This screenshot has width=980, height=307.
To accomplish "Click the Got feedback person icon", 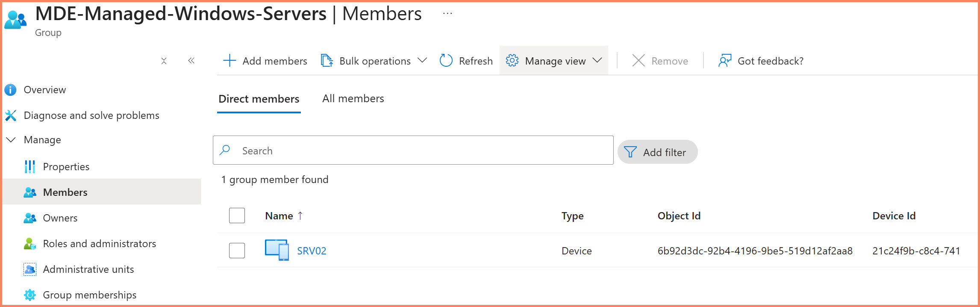I will (725, 61).
